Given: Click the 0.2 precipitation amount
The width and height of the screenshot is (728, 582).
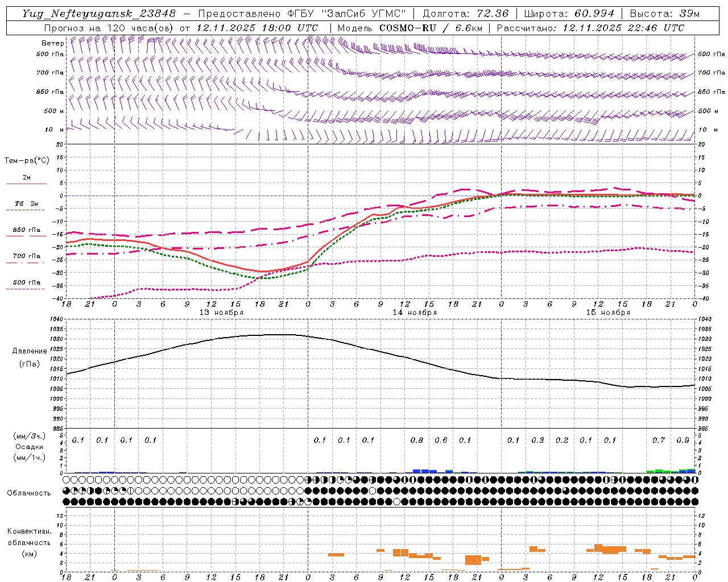Looking at the screenshot, I should pyautogui.click(x=562, y=440).
